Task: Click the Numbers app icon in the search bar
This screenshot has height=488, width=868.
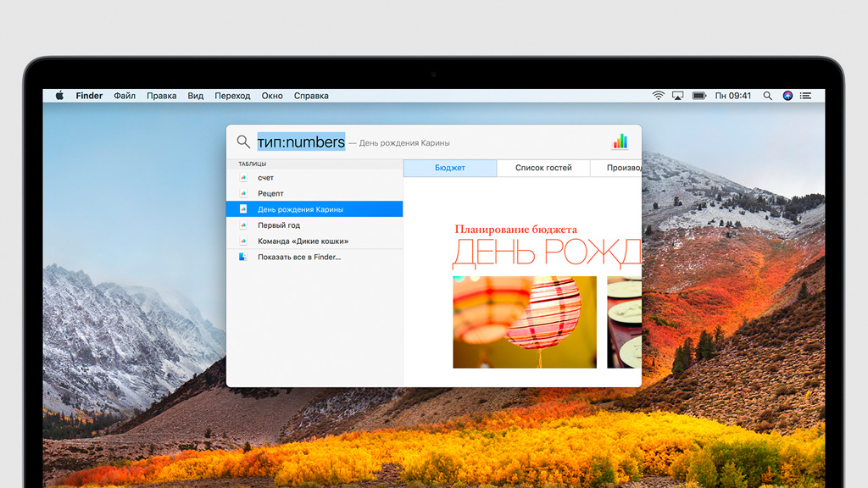Action: [x=620, y=141]
